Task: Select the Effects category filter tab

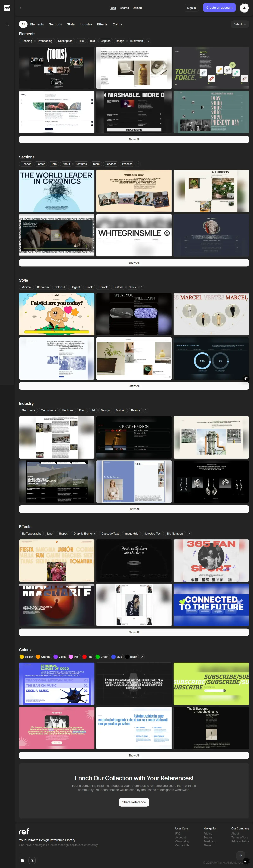Action: (102, 24)
